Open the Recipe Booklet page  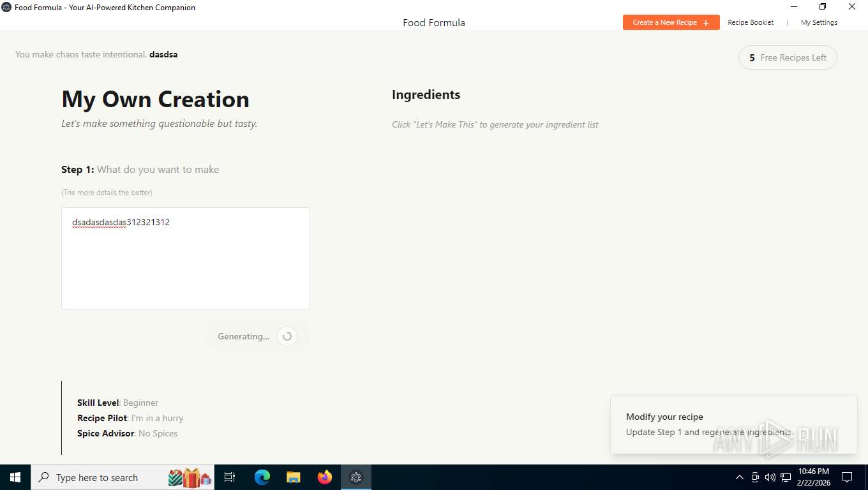coord(751,22)
